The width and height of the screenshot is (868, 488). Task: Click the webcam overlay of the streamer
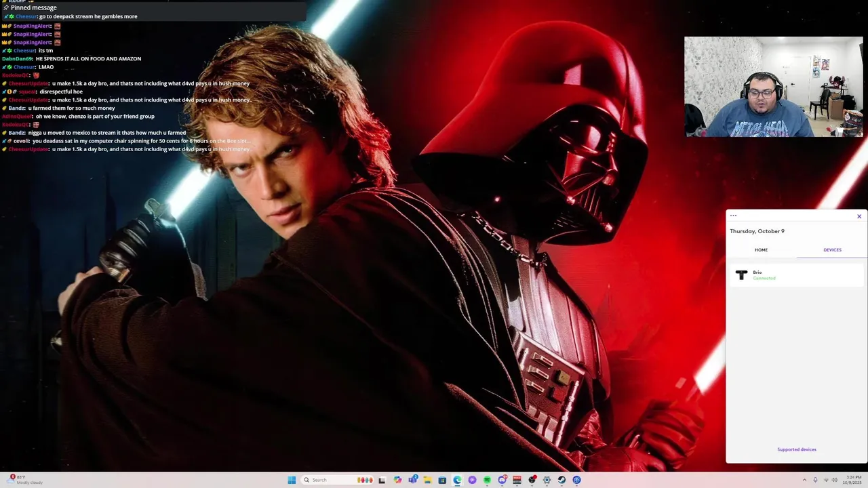774,87
